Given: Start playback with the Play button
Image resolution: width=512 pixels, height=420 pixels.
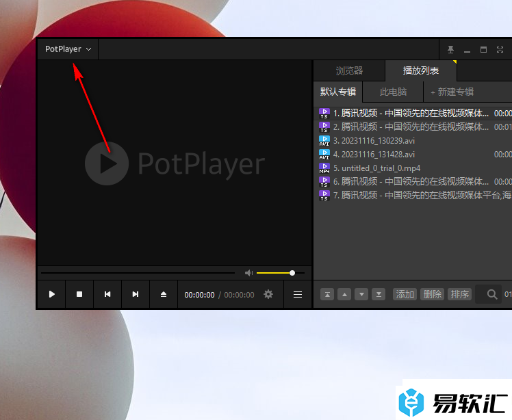Looking at the screenshot, I should coord(51,294).
